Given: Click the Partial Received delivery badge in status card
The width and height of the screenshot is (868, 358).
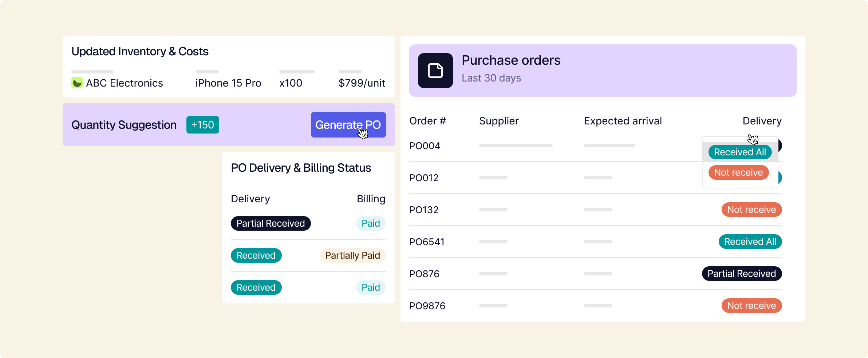Looking at the screenshot, I should (271, 223).
